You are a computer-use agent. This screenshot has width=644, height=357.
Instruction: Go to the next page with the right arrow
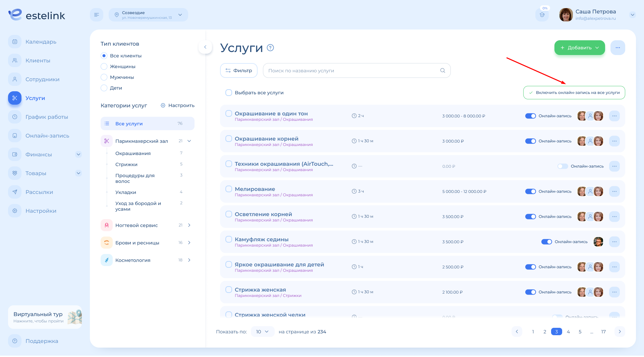tap(620, 331)
